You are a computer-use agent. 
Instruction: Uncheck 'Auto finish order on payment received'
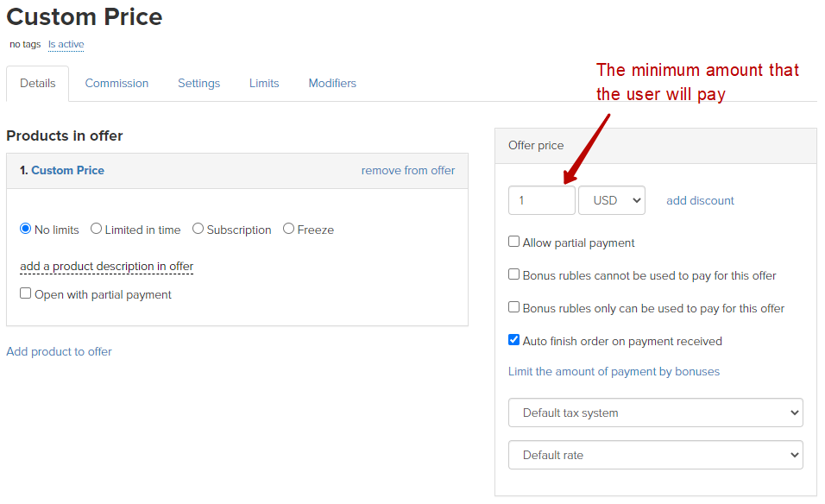pos(514,341)
